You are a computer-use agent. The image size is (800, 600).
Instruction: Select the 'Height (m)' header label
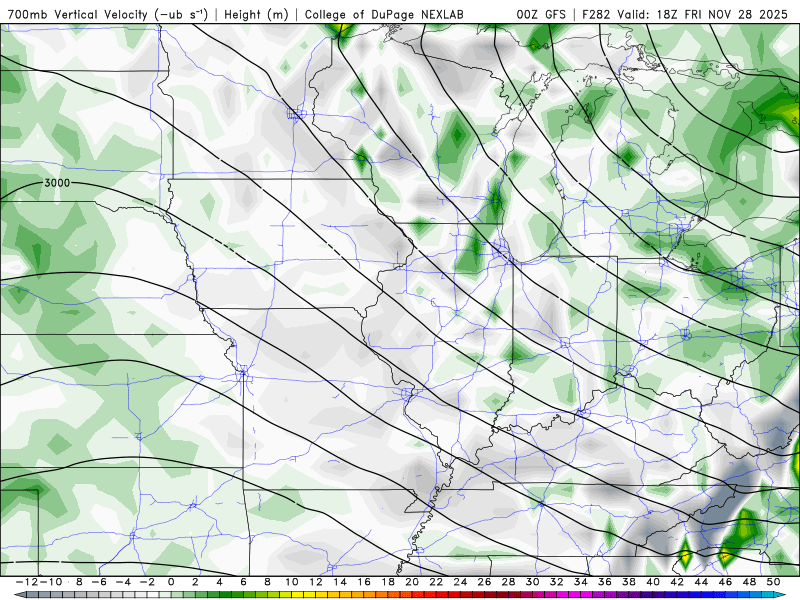256,15
